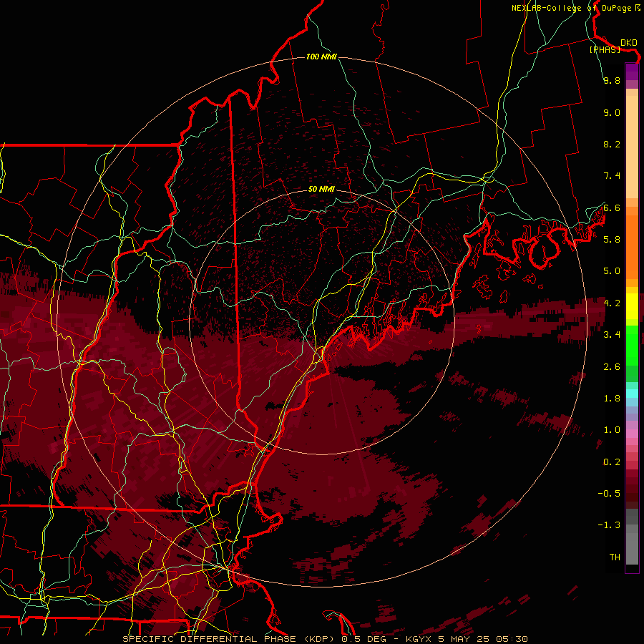Click the '[PHAS]' legend unit label
The image size is (644, 644).
point(605,49)
